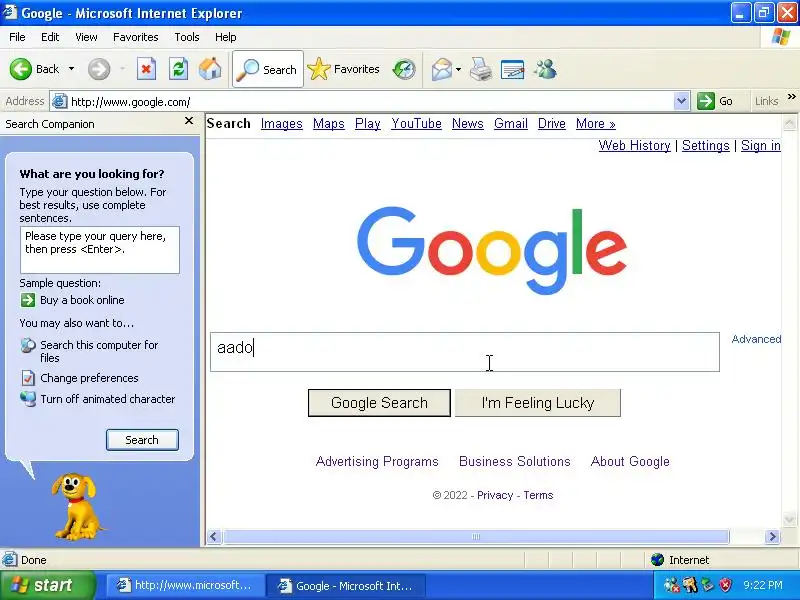
Task: Click the Refresh page icon
Action: tap(179, 69)
